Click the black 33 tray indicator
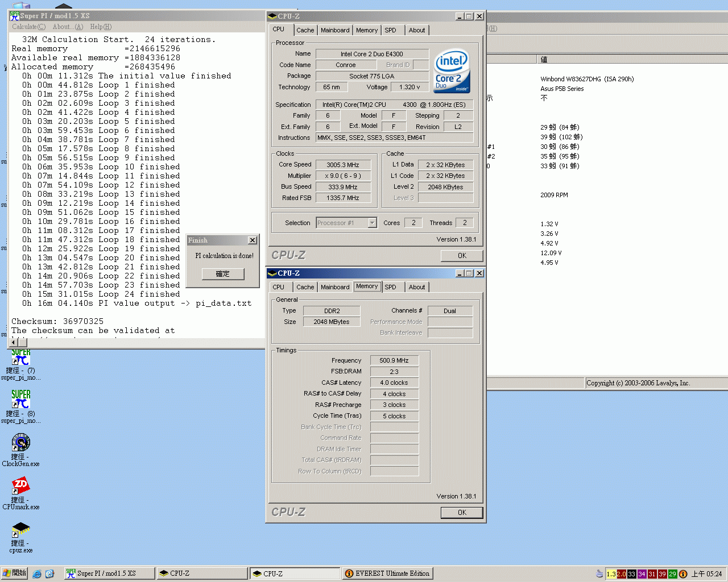The width and height of the screenshot is (728, 582). point(632,574)
